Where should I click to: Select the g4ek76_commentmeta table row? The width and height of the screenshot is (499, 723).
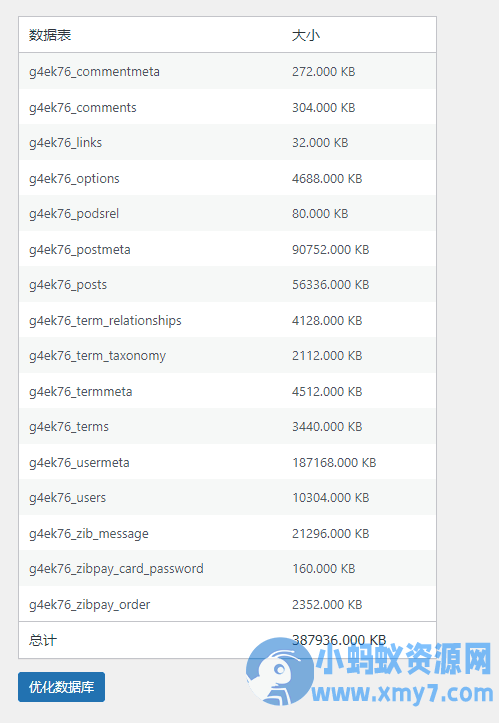point(227,71)
